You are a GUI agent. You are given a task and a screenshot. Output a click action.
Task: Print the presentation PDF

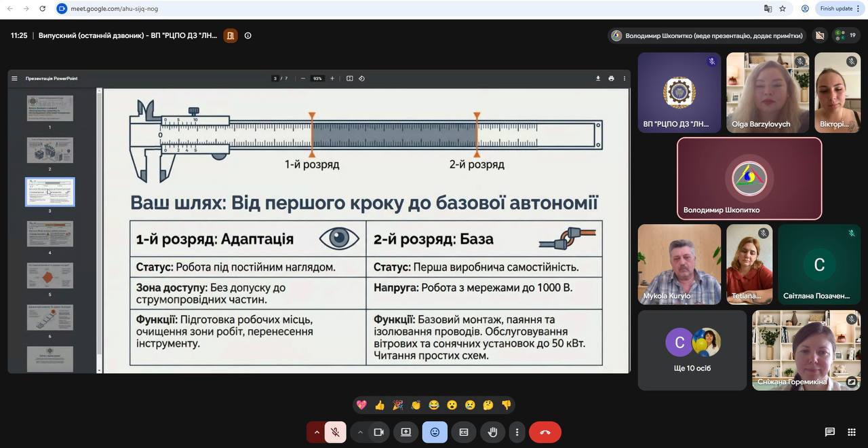point(611,78)
